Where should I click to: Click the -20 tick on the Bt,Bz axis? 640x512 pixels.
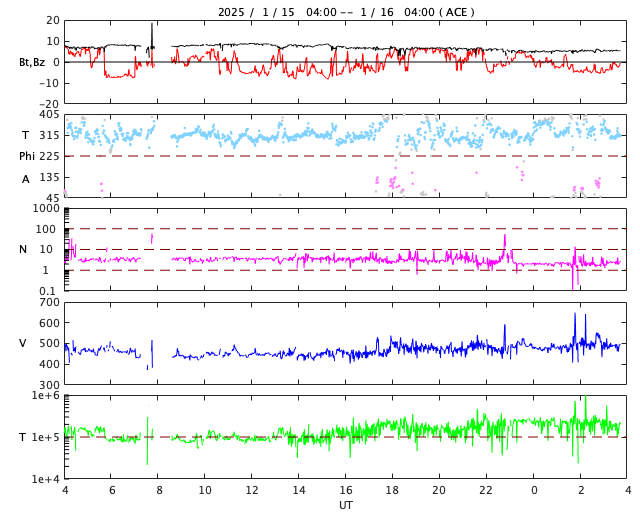(47, 103)
